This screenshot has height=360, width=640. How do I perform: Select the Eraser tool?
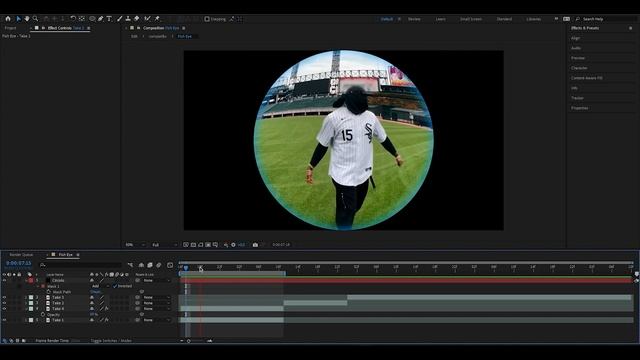pos(137,19)
